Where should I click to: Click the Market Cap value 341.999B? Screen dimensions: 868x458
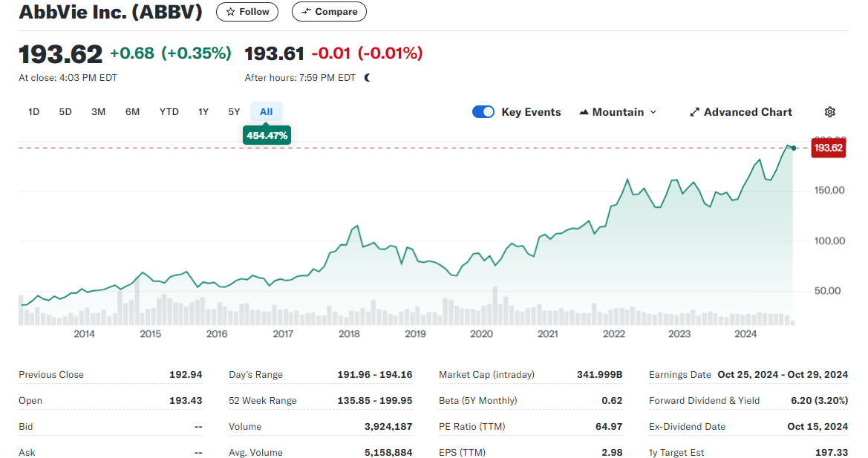(x=599, y=374)
